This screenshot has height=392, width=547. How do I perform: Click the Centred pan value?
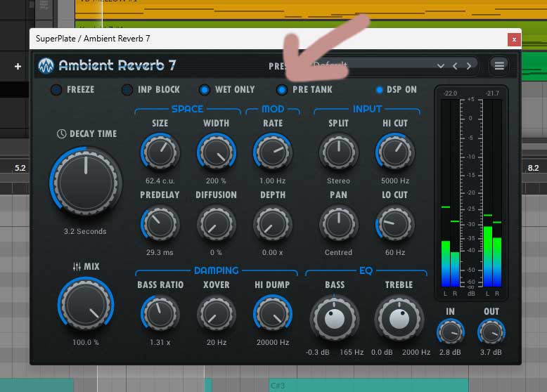coord(338,252)
